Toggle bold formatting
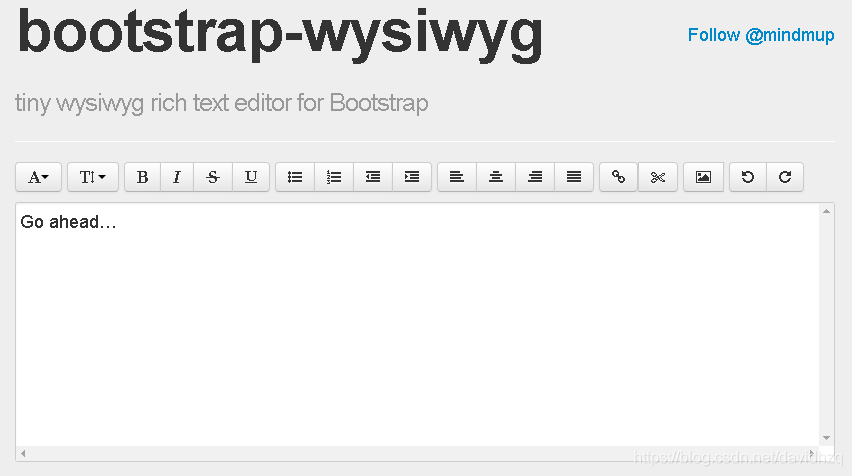The height and width of the screenshot is (476, 852). (142, 177)
